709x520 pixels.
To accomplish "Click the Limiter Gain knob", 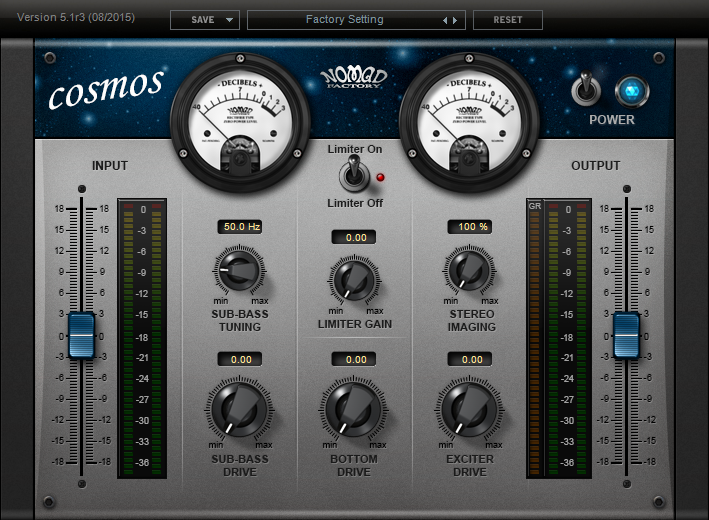I will [x=354, y=281].
